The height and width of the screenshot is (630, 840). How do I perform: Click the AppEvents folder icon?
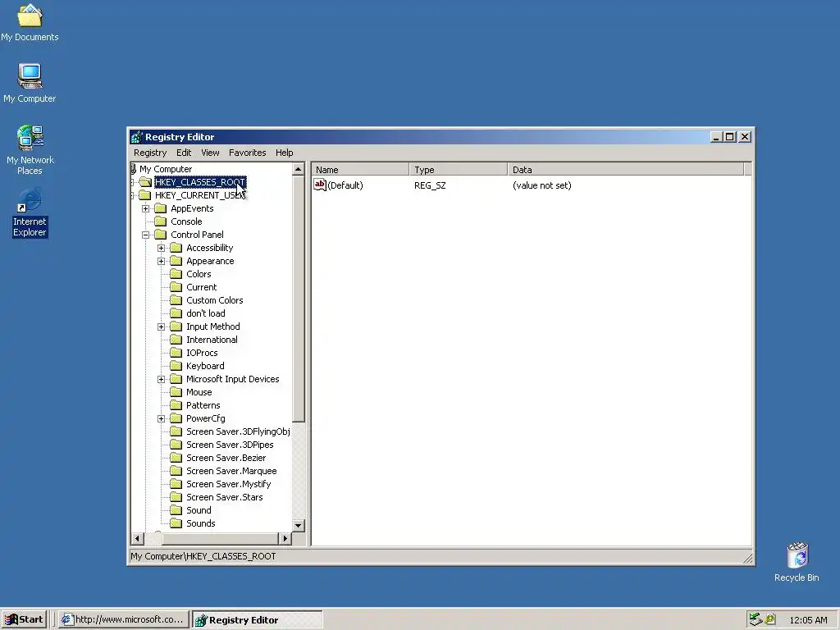pyautogui.click(x=161, y=208)
